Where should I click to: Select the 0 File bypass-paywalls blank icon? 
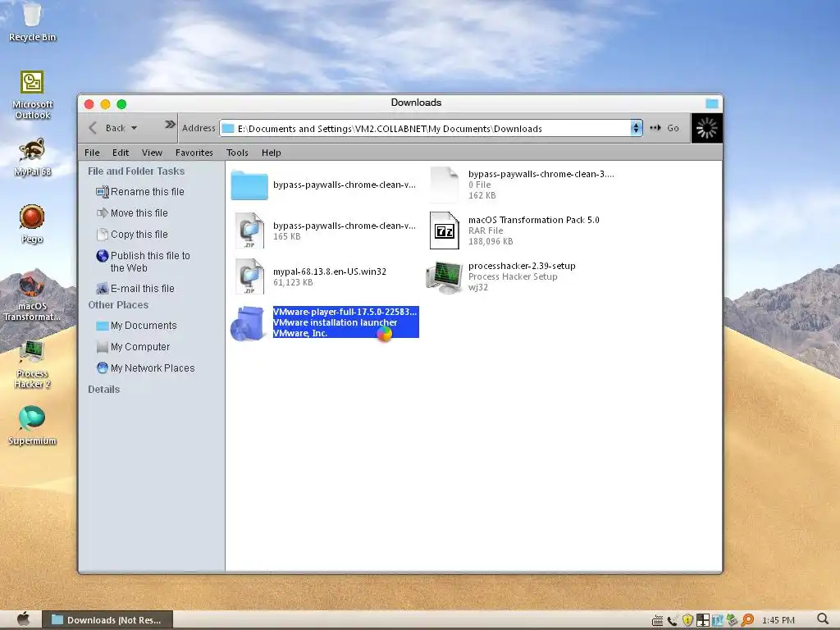[444, 185]
